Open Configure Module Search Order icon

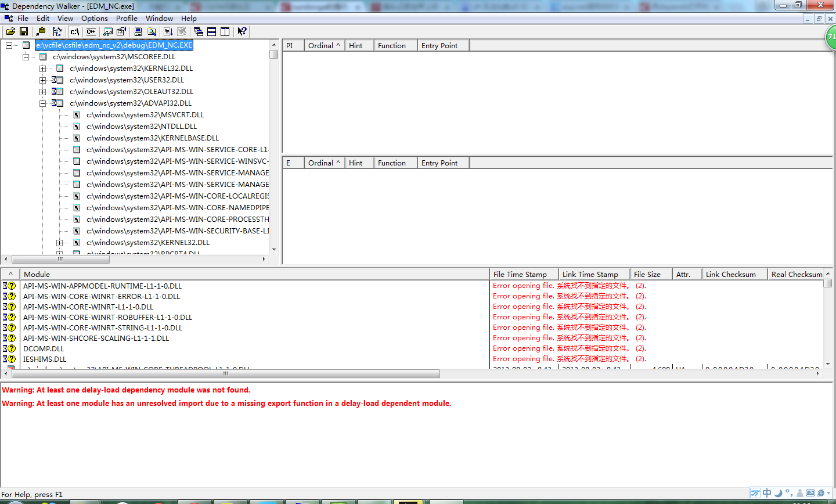(152, 31)
